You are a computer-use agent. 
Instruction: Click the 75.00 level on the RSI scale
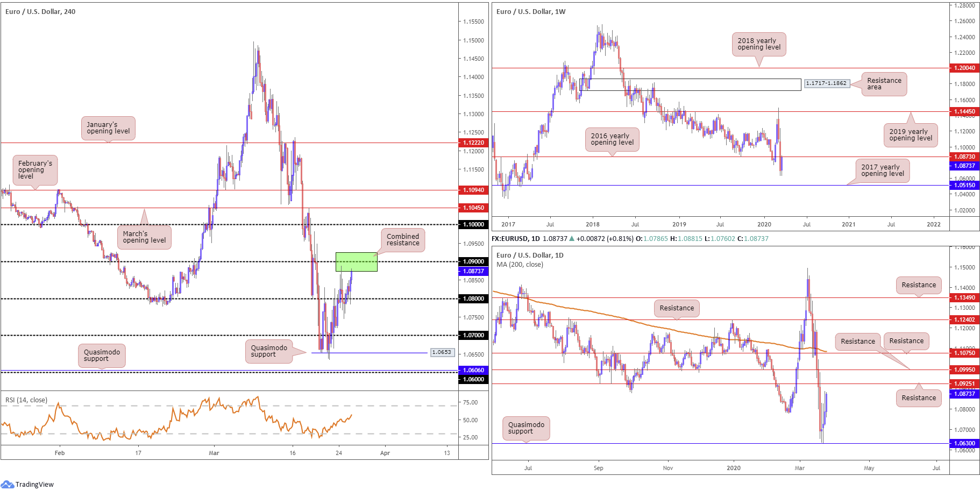coord(470,402)
